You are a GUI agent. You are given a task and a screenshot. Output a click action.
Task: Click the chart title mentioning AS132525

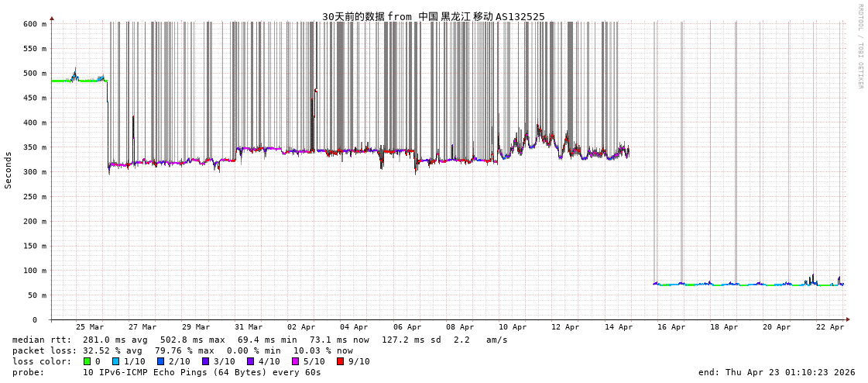[x=433, y=16]
